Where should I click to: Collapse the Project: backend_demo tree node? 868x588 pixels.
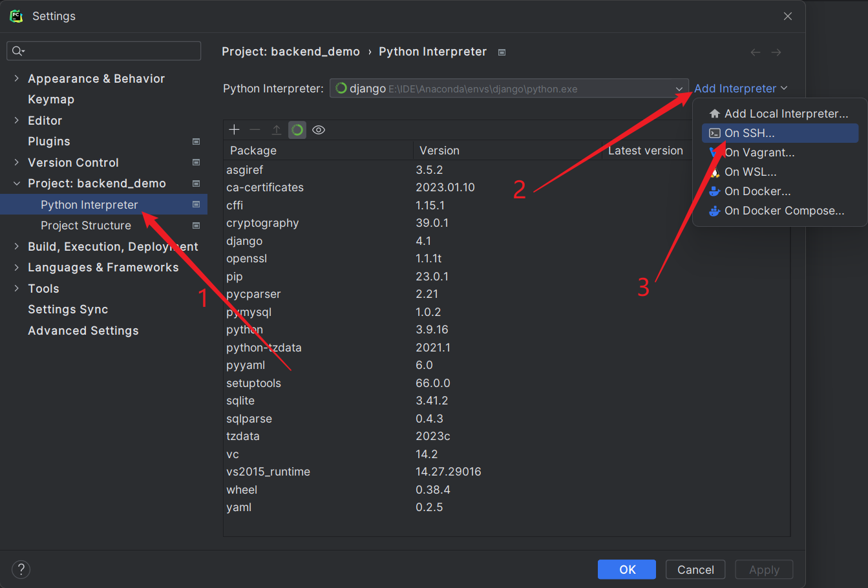point(16,184)
